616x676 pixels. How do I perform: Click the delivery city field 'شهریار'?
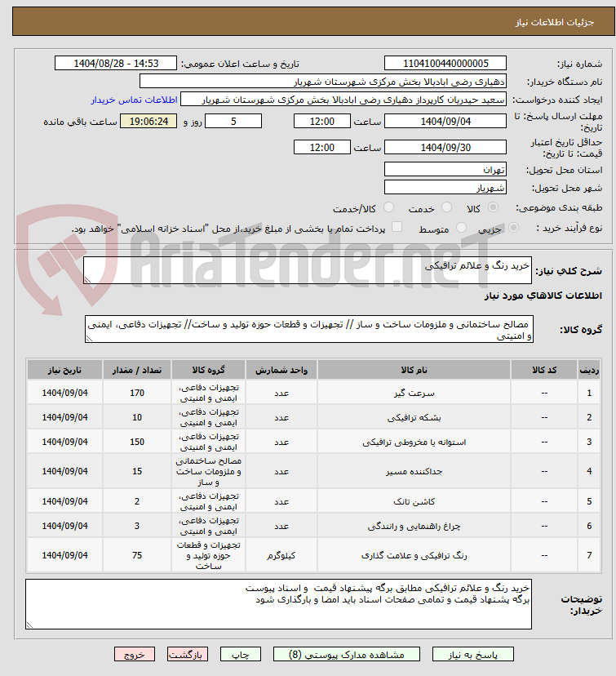[445, 188]
